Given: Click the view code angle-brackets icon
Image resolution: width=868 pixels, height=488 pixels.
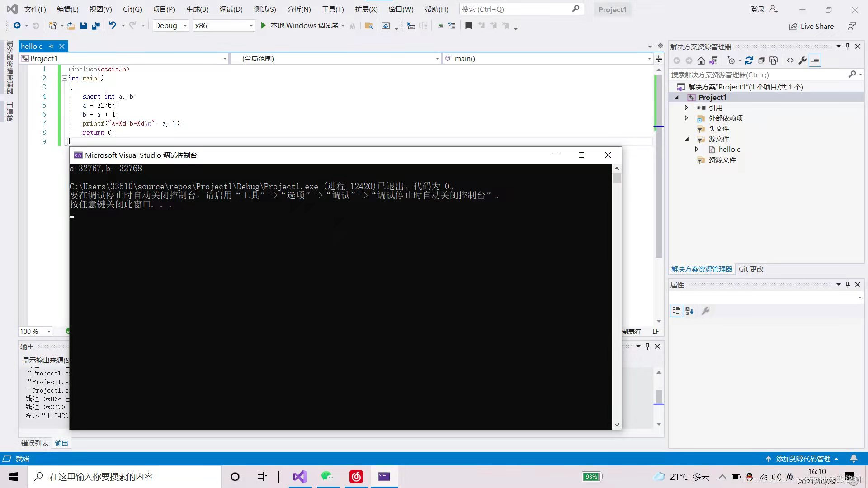Looking at the screenshot, I should point(790,61).
